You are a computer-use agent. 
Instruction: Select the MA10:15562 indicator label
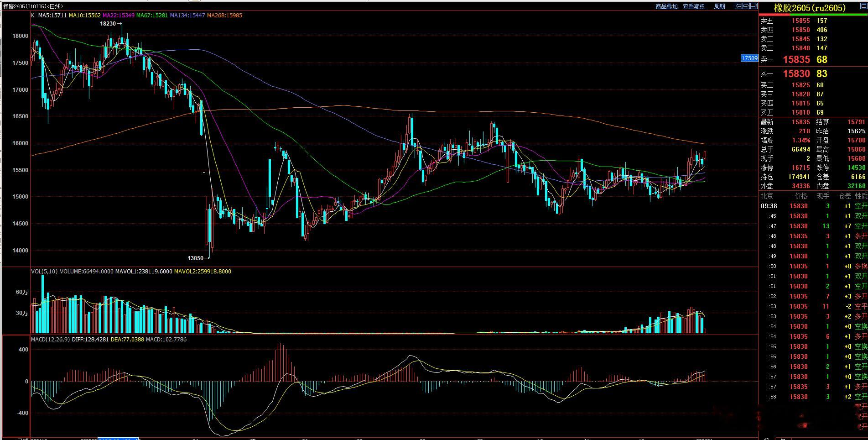point(85,16)
